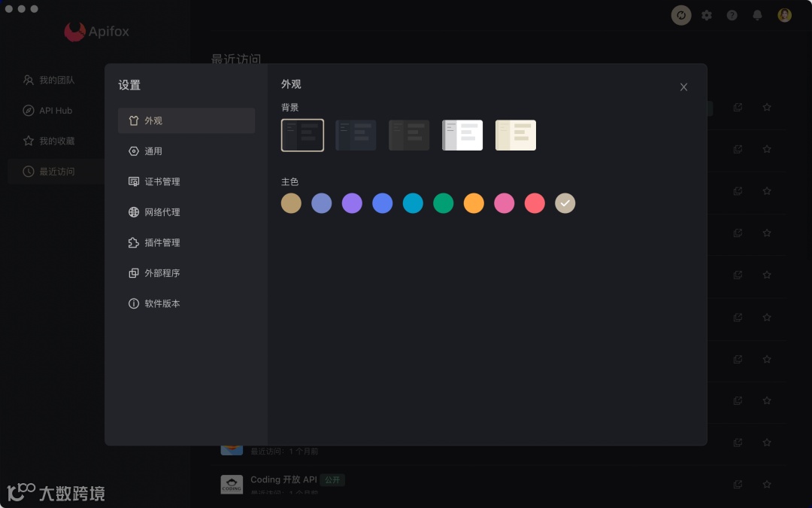
Task: Click the 公开 tag next to Coding 开放 API
Action: click(332, 480)
